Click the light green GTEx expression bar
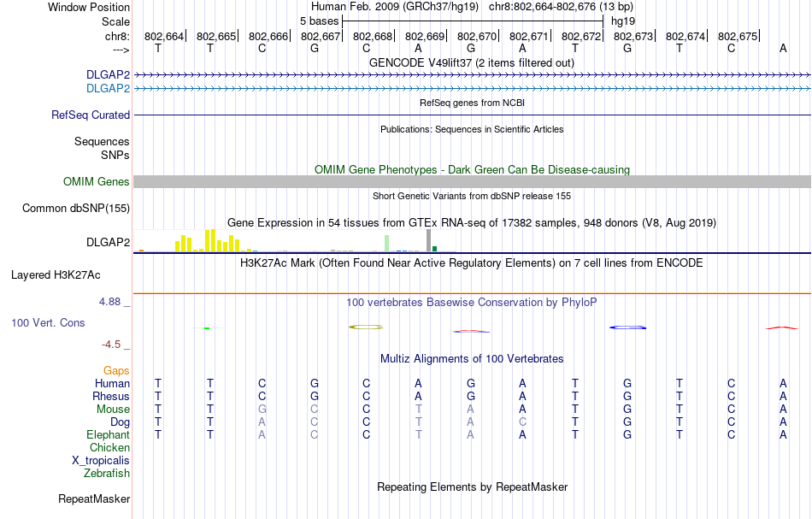812x519 pixels. pos(386,243)
